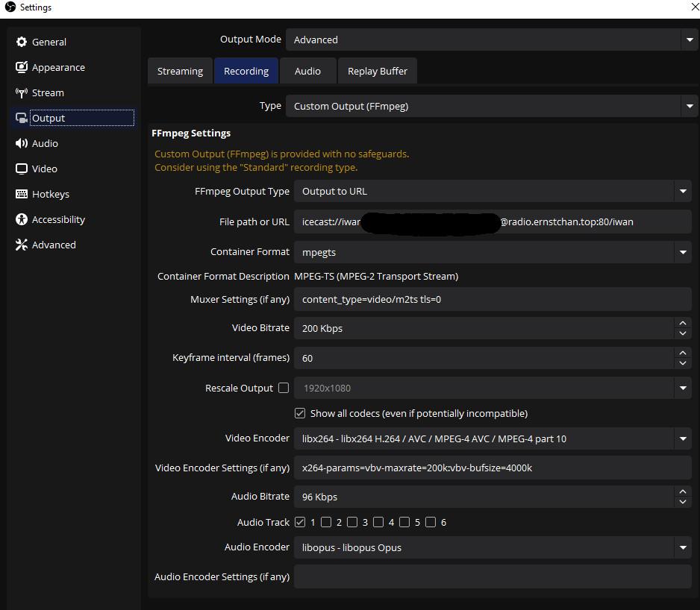
Task: Switch to the Audio output tab
Action: [307, 71]
